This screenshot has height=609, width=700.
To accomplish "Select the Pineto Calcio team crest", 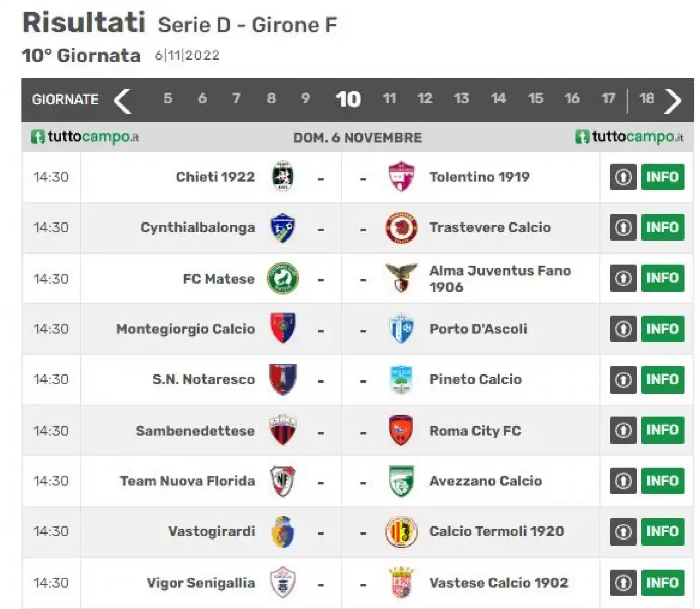I will pyautogui.click(x=401, y=380).
